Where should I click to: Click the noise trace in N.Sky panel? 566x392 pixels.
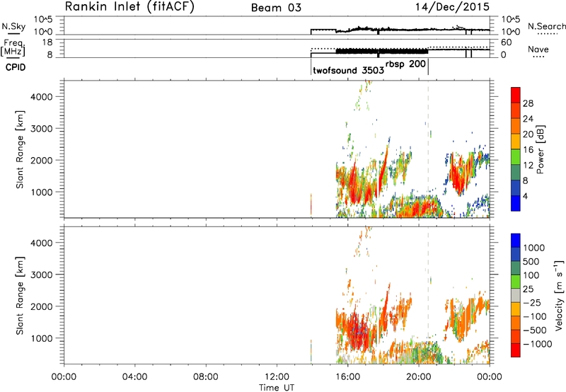tap(400, 29)
